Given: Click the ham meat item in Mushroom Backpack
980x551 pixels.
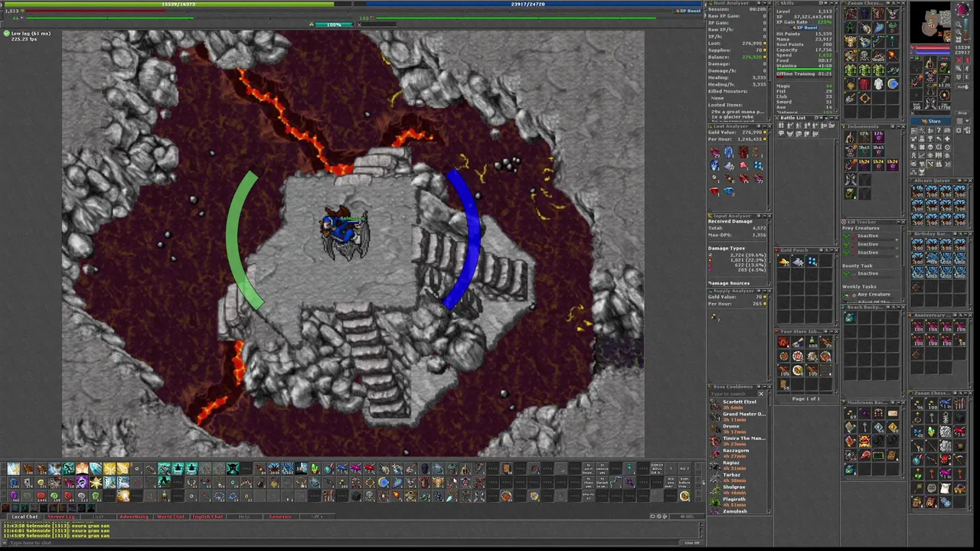Looking at the screenshot, I should 864,455.
